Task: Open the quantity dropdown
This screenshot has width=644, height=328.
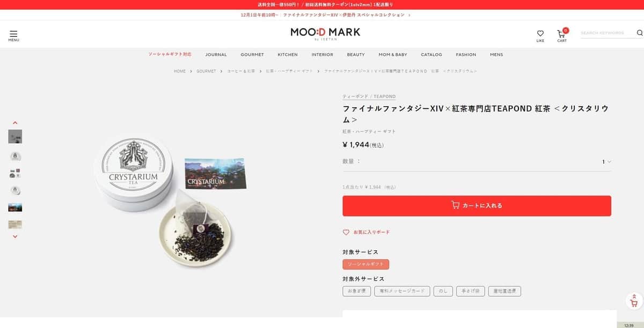Action: [x=606, y=161]
